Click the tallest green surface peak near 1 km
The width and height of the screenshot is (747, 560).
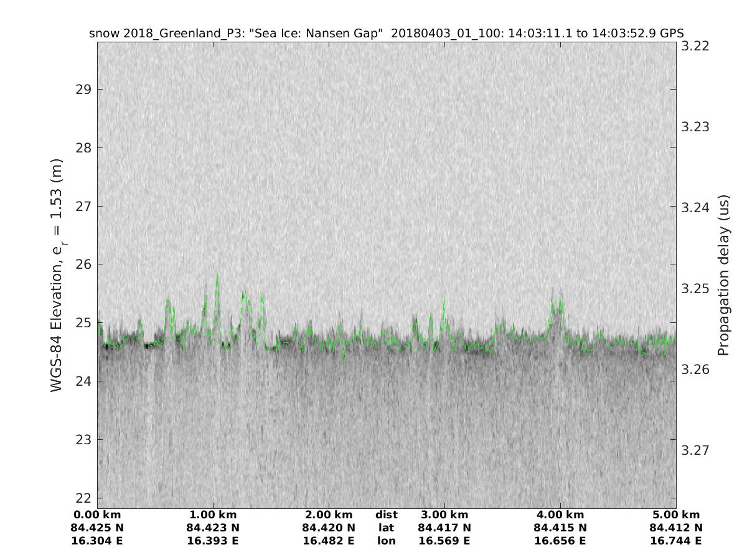coord(217,276)
